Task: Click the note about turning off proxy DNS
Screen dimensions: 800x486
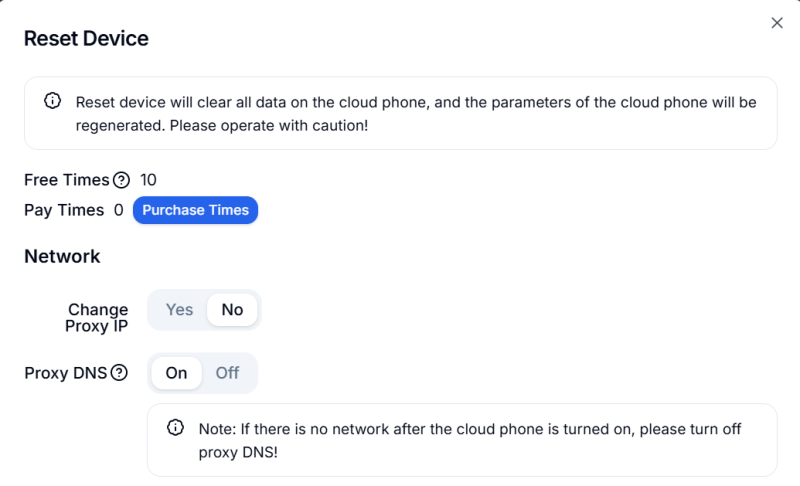Action: coord(470,440)
